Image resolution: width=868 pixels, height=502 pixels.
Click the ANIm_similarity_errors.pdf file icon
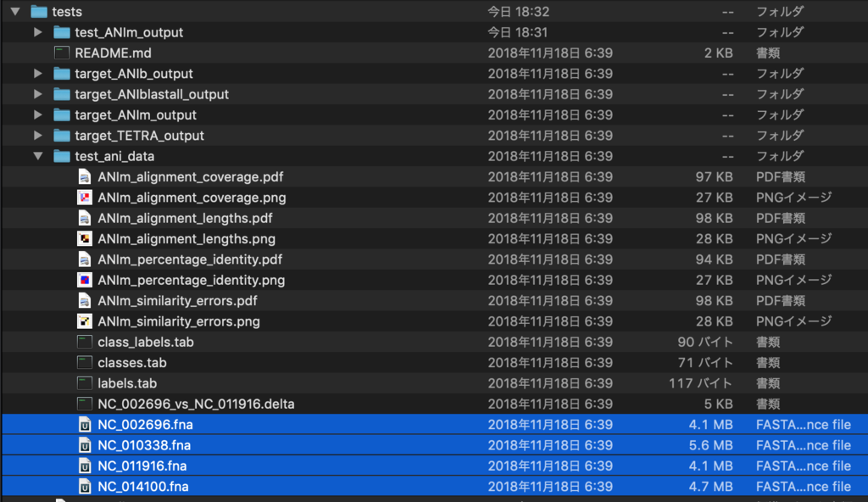[84, 300]
